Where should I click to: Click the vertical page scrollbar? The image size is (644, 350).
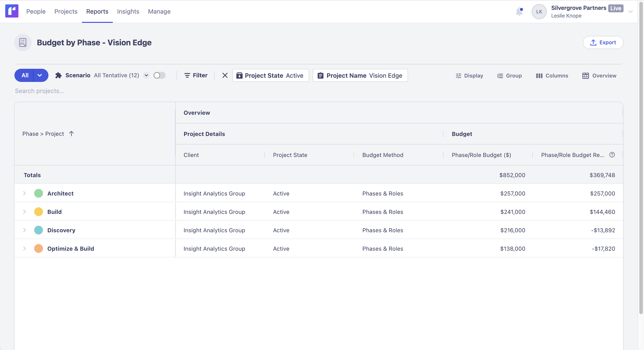coord(641,157)
